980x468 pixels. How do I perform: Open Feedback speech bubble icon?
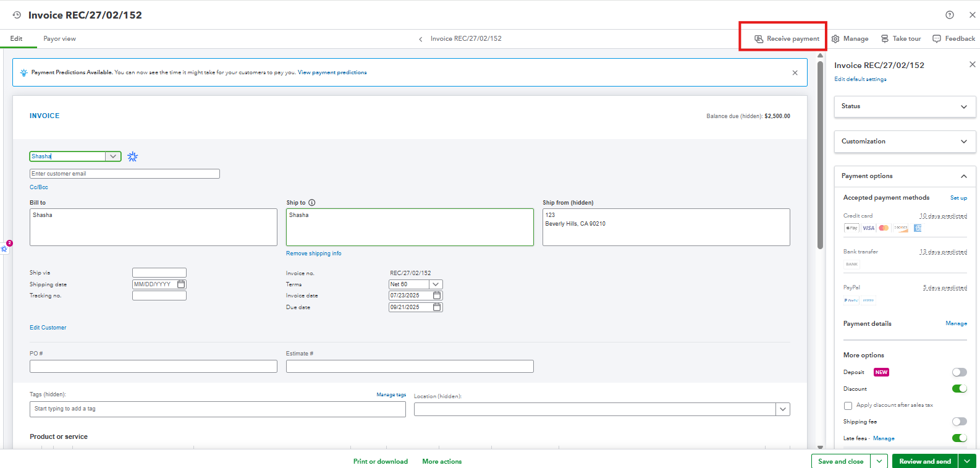[937, 38]
